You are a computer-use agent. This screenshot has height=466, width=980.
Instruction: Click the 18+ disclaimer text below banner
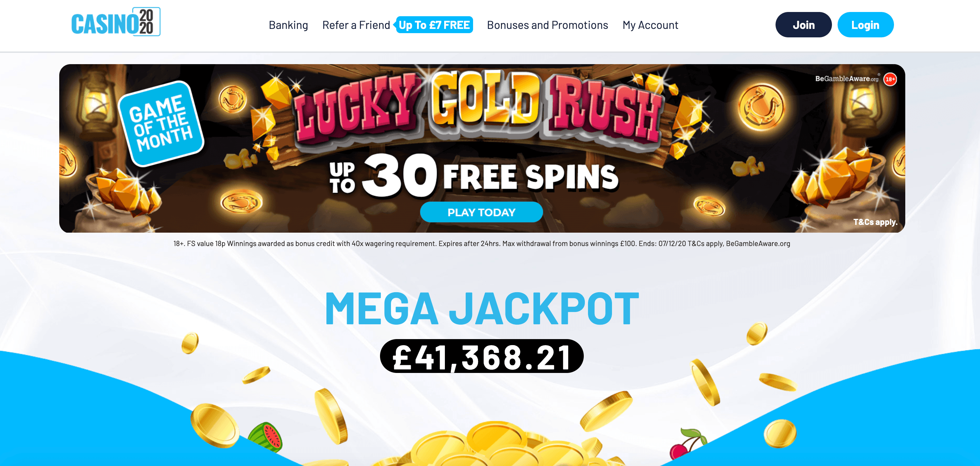pyautogui.click(x=482, y=244)
